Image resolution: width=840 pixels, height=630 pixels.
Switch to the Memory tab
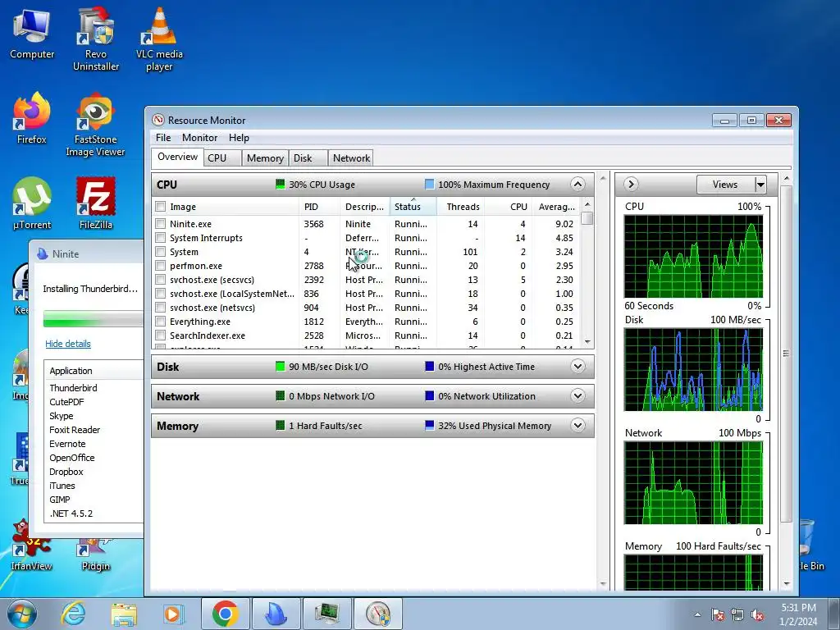coord(265,158)
